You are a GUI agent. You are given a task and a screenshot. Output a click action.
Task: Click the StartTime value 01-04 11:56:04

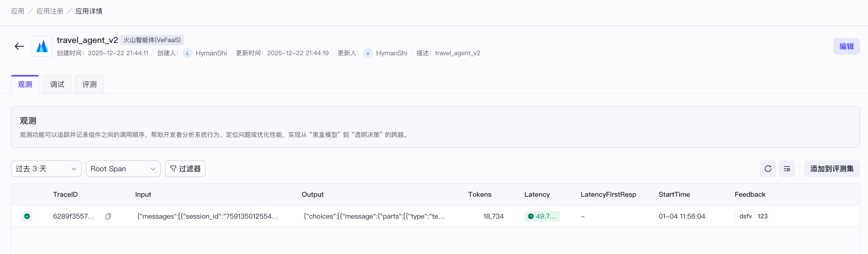pos(682,216)
